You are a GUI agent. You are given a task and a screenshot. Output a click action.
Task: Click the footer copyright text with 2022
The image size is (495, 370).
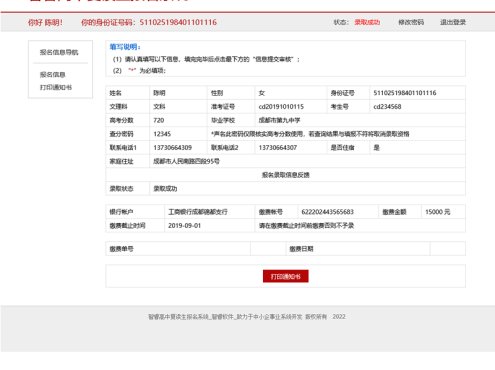(x=247, y=317)
